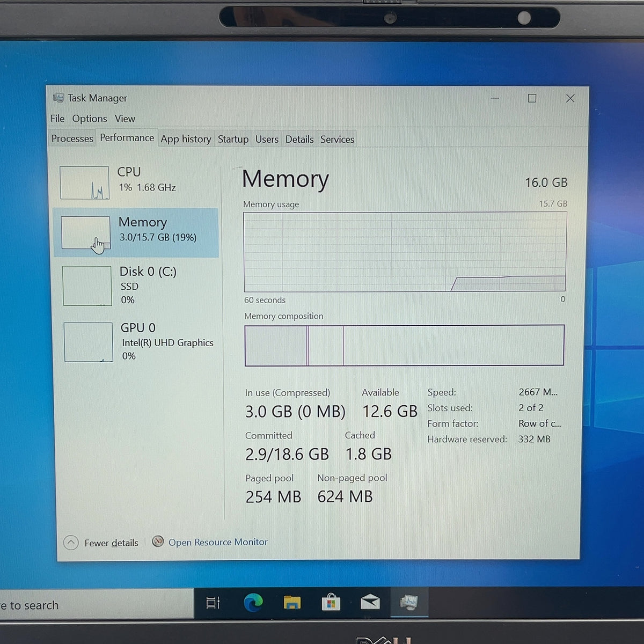Maximize the Task Manager window

point(532,98)
